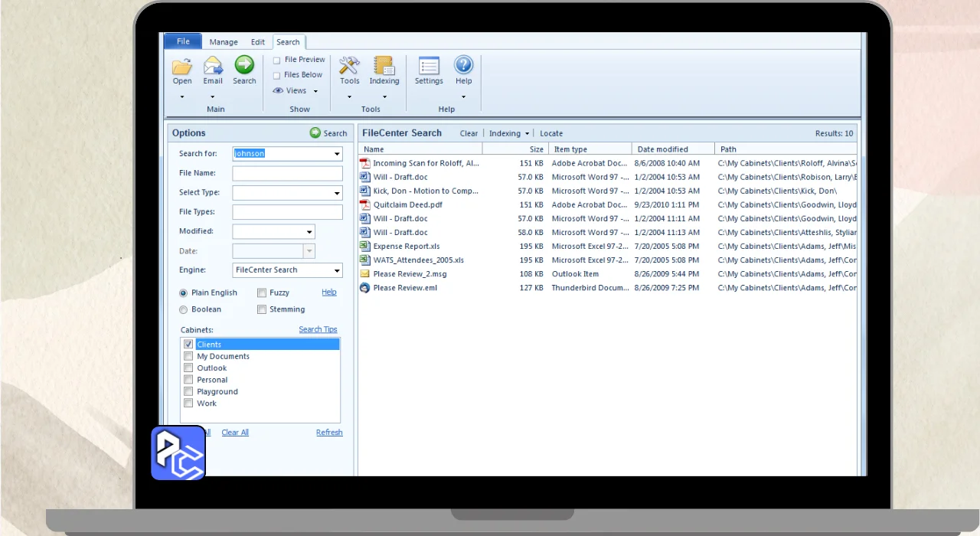980x536 pixels.
Task: Expand the Modified dropdown list
Action: point(309,232)
